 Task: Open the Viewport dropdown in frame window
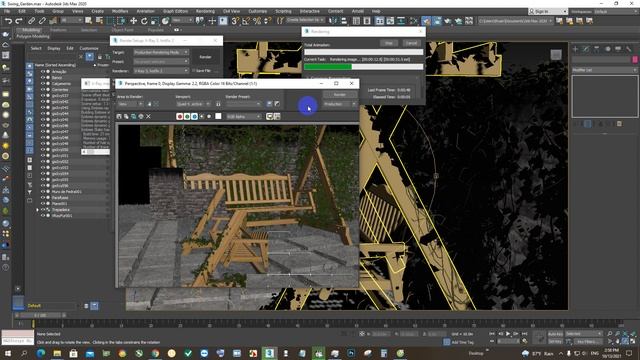[x=193, y=104]
